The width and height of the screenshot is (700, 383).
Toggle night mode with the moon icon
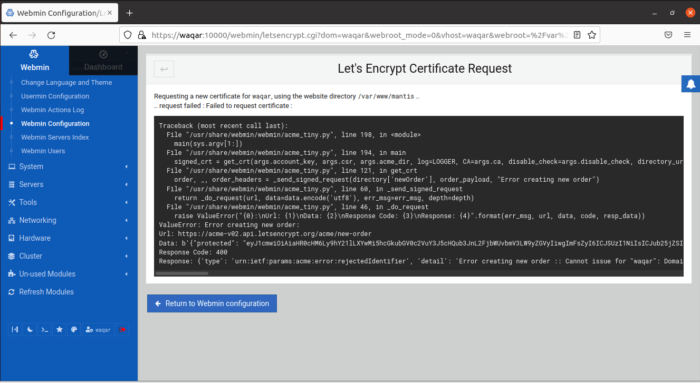[30, 329]
